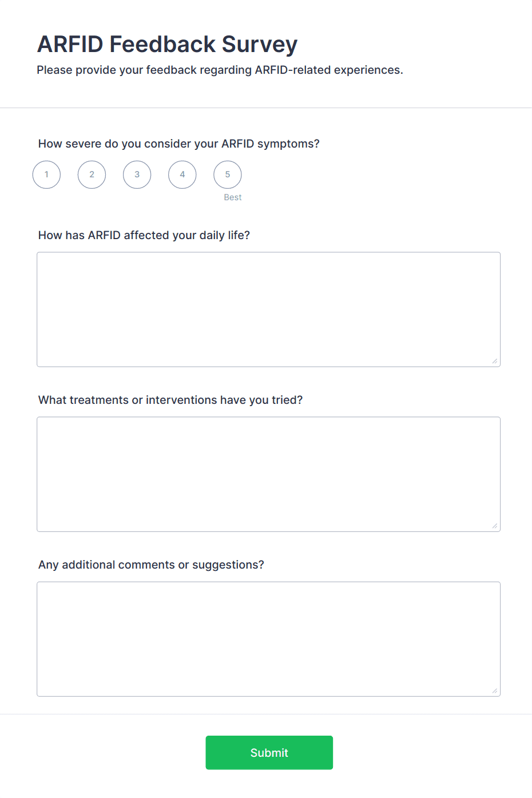Click the green Submit footer area
This screenshot has width=532, height=798.
tap(269, 752)
